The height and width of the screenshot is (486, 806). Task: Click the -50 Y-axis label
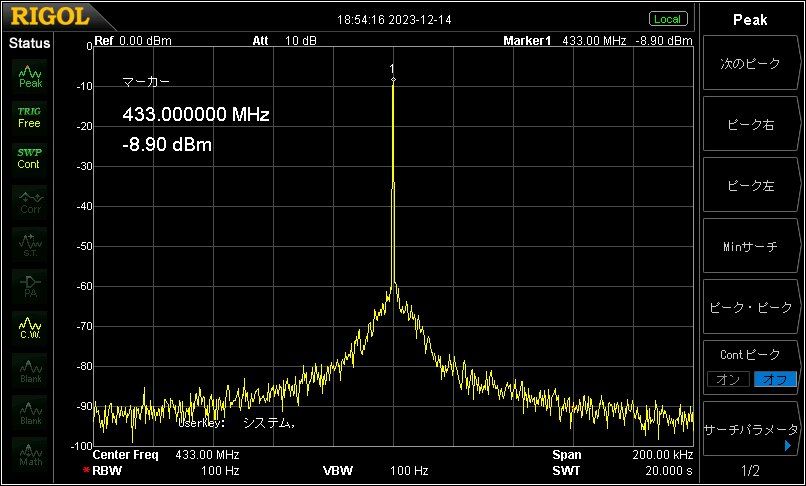(x=84, y=246)
